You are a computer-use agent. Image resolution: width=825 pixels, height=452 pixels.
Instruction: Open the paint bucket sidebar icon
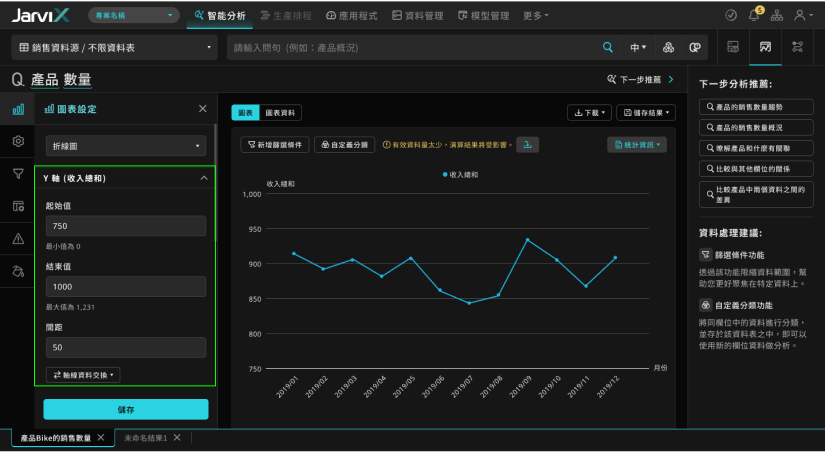(x=18, y=272)
